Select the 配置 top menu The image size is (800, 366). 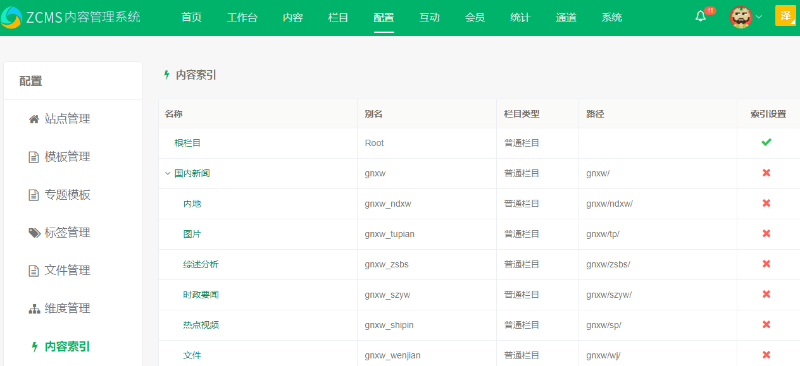[x=384, y=17]
